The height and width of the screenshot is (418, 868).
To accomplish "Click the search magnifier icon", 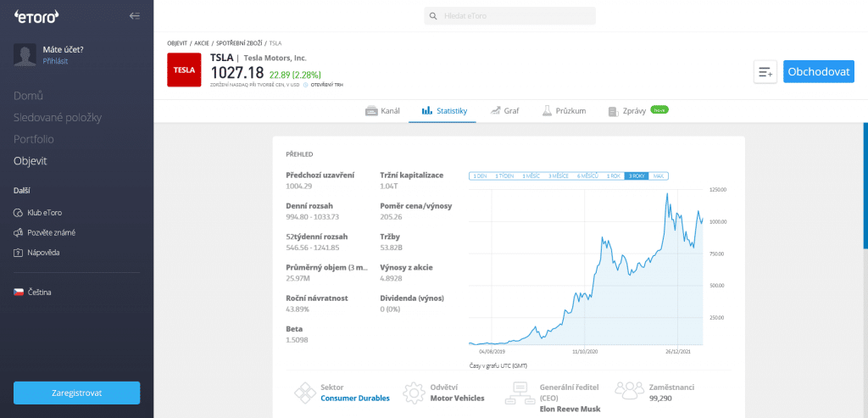I will tap(433, 16).
